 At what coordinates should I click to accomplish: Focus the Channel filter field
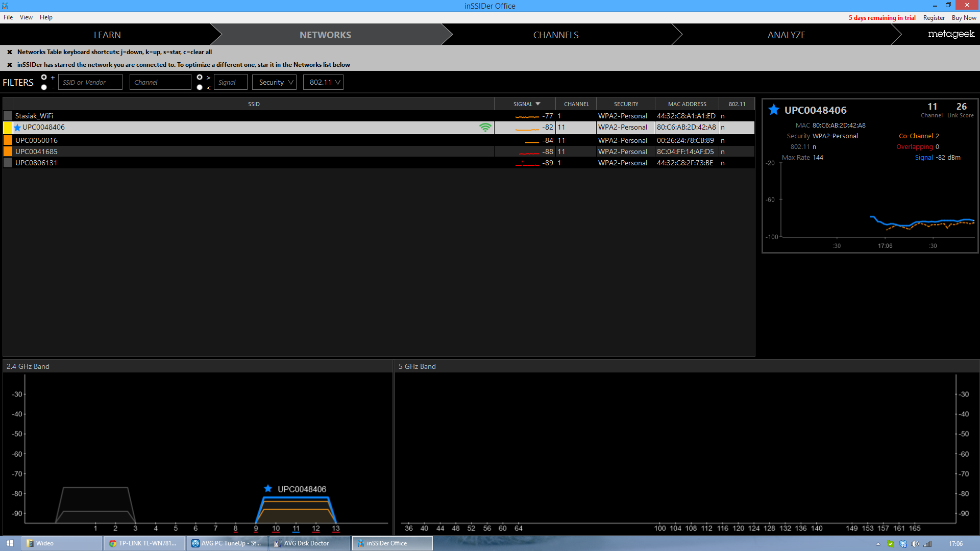160,82
